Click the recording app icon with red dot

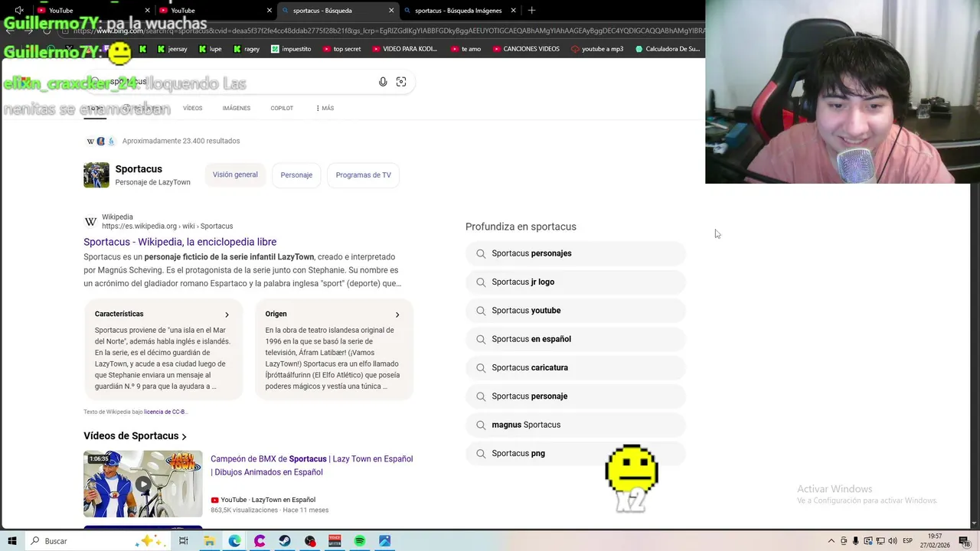pos(309,541)
